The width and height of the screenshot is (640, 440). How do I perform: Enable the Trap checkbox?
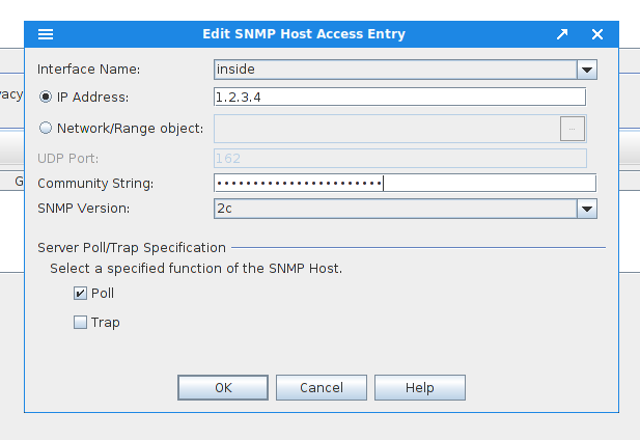click(80, 322)
